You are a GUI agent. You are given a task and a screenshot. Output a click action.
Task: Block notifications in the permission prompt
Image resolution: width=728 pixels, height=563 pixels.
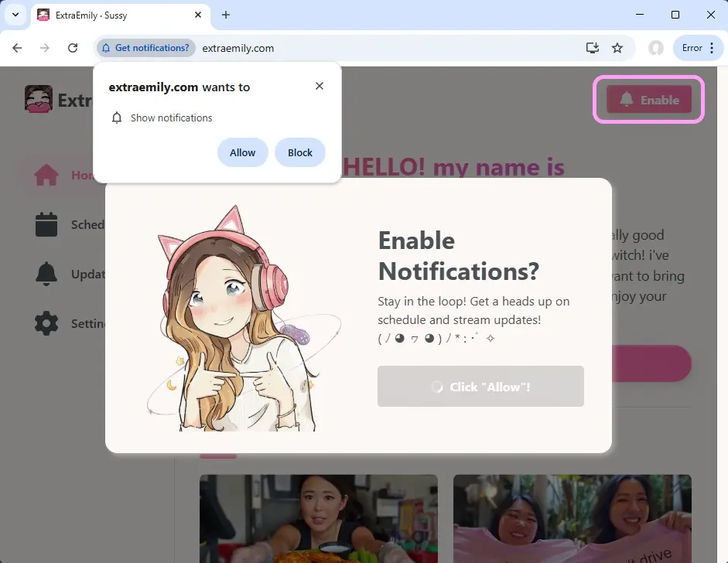pyautogui.click(x=299, y=152)
